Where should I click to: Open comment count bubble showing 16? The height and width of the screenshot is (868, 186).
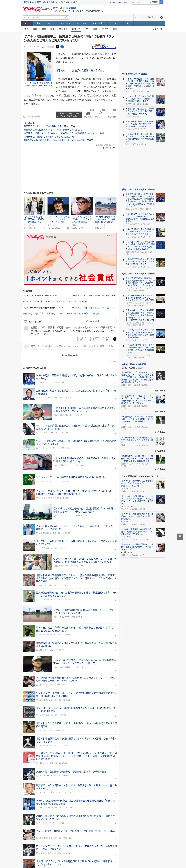[x=44, y=47]
